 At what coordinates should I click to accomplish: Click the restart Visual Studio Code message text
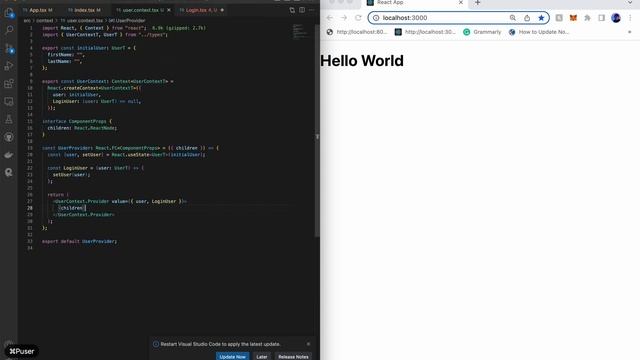click(x=220, y=344)
